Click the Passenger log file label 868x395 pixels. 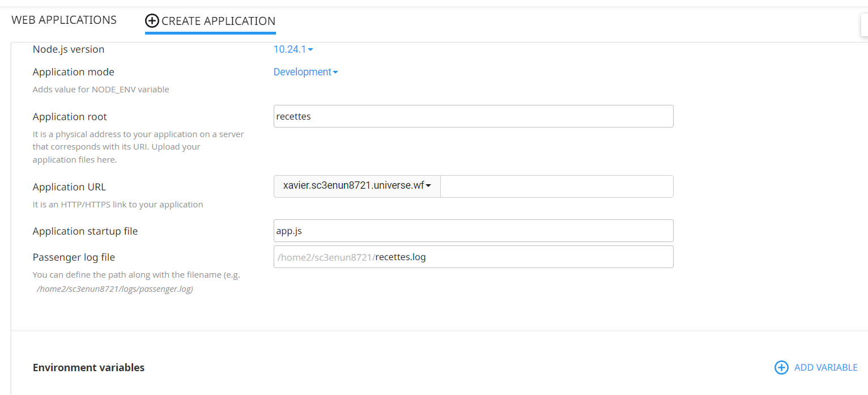click(x=74, y=257)
